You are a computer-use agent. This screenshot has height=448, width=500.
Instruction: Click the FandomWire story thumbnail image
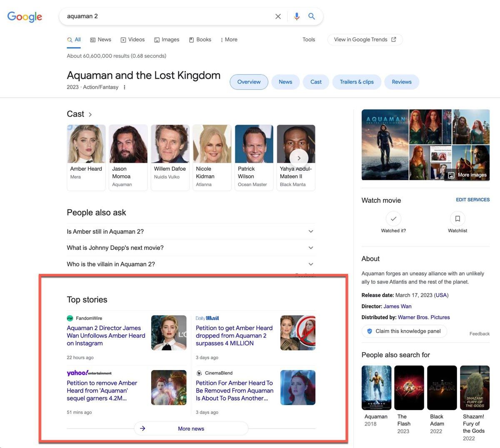pyautogui.click(x=169, y=333)
